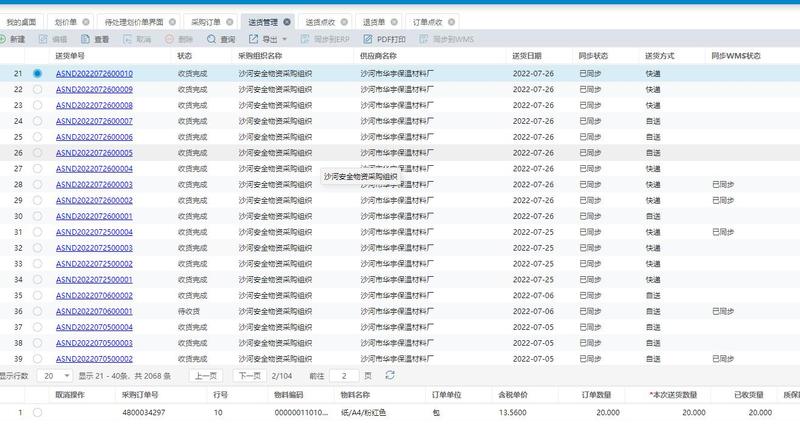Click 自送 delivery method in row 24

coord(653,121)
